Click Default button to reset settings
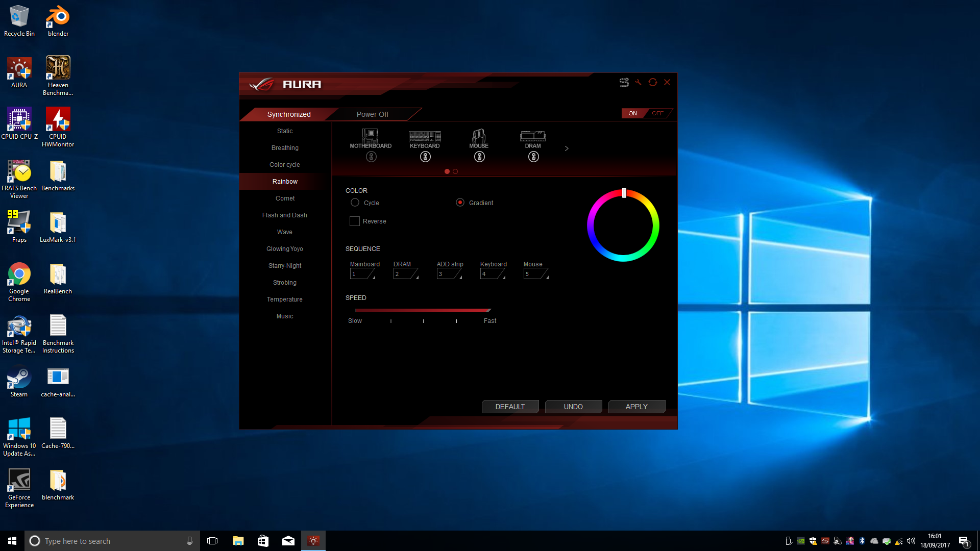The height and width of the screenshot is (551, 980). click(x=509, y=406)
